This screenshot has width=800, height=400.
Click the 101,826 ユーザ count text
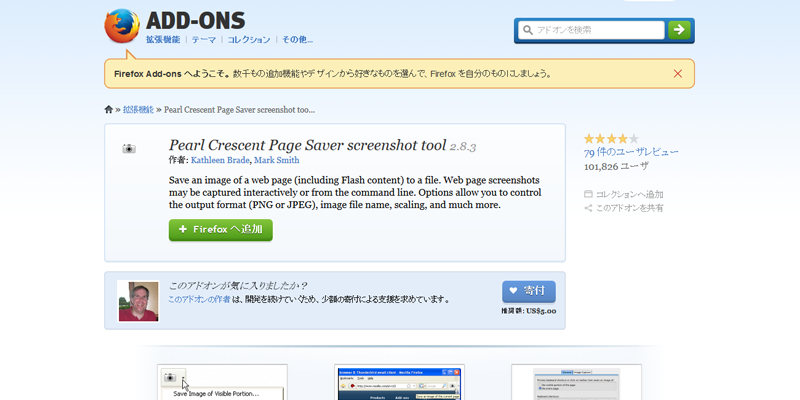point(616,166)
